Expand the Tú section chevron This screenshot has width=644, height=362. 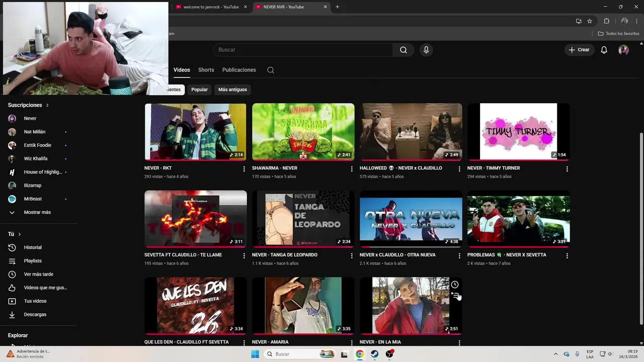(20, 234)
